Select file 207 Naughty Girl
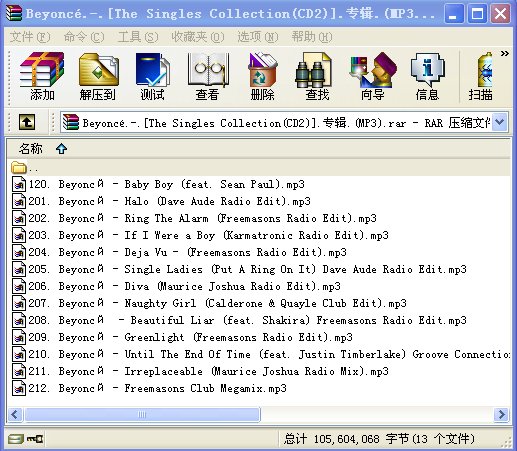Viewport: 517px width, 451px height. point(209,303)
